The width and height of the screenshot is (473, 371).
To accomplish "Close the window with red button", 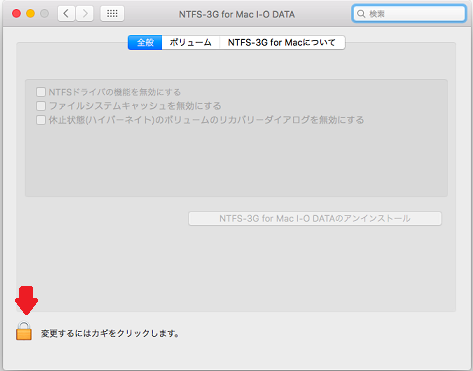I will (x=16, y=14).
